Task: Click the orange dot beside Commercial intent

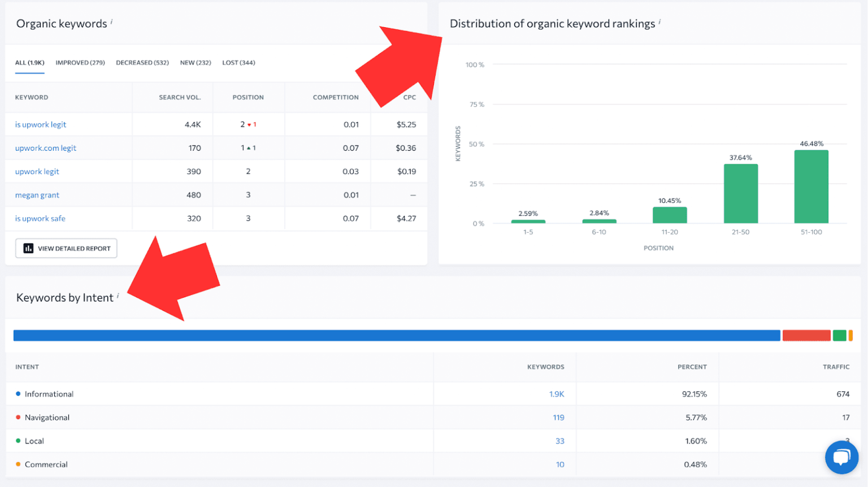Action: (19, 464)
